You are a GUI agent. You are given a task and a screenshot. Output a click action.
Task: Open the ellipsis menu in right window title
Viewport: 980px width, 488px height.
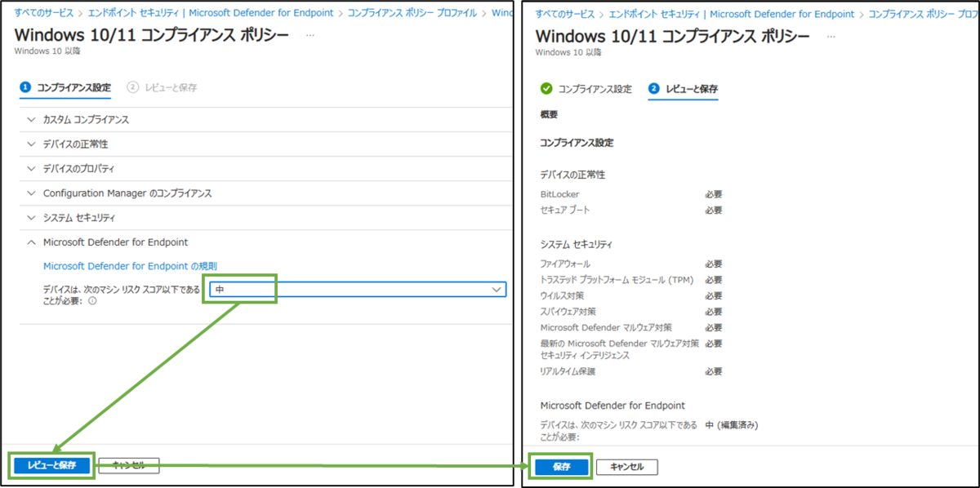831,38
